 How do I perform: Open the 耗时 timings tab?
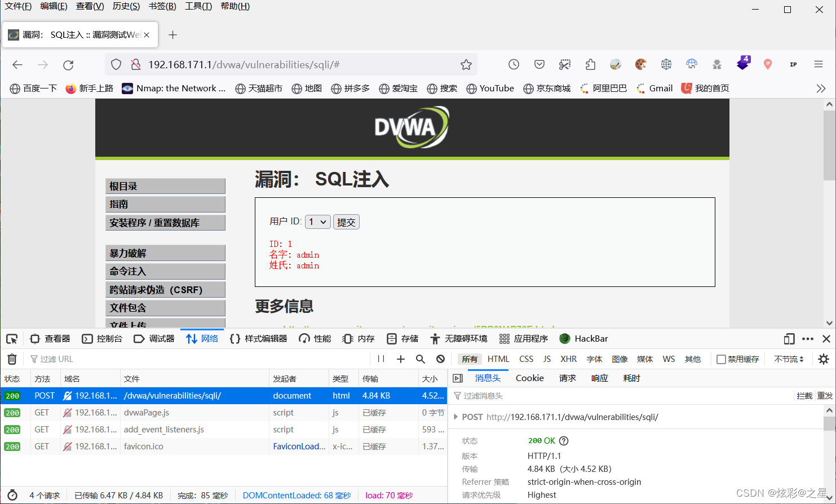632,378
